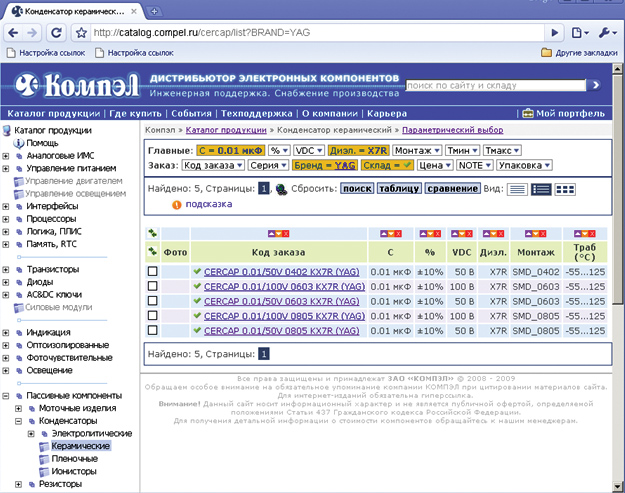Screen dimensions: 625x493
Task: Check box for CERCAP 0.01/100V 0603 row
Action: tap(152, 286)
